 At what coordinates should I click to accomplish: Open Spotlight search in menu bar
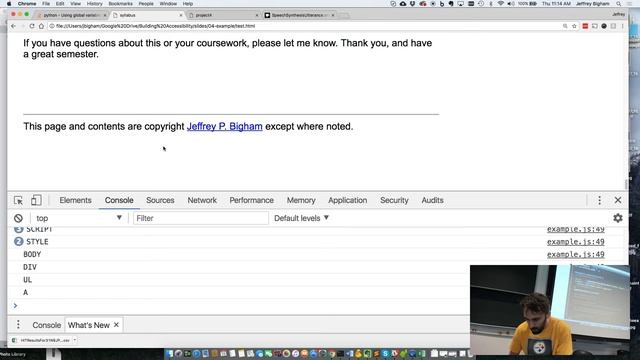619,4
